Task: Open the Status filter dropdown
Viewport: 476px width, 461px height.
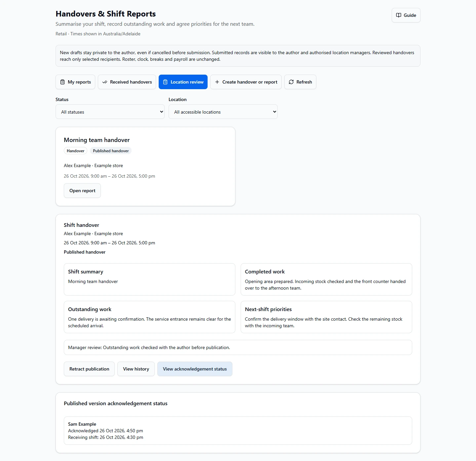Action: (x=110, y=112)
